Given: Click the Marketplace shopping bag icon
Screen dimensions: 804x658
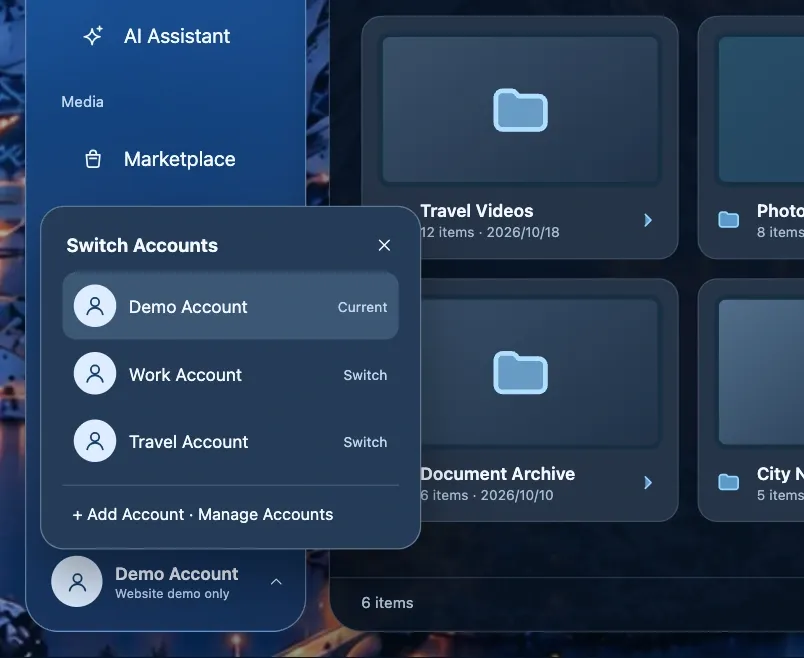Looking at the screenshot, I should (x=93, y=159).
